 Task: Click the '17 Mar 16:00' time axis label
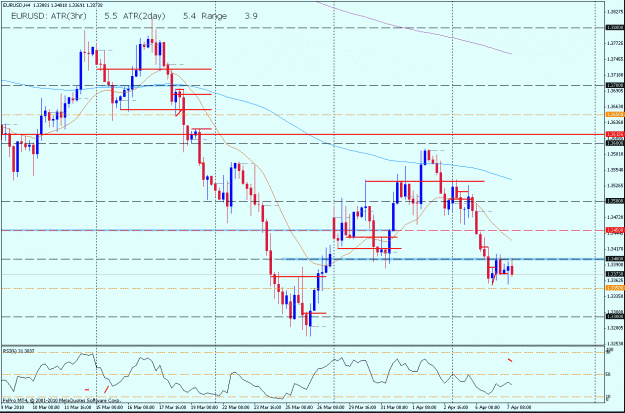pyautogui.click(x=173, y=407)
